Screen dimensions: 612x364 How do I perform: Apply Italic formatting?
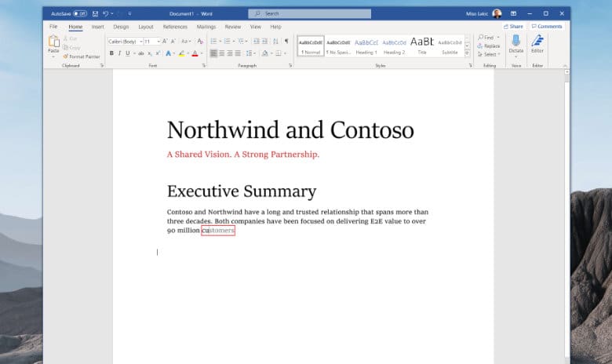(x=119, y=53)
